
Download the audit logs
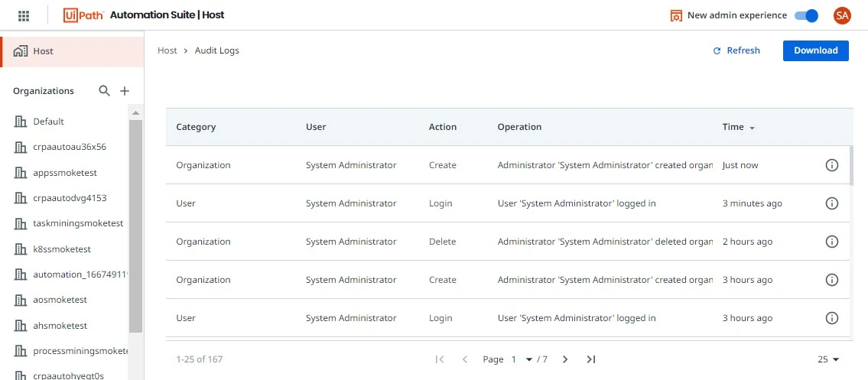815,50
